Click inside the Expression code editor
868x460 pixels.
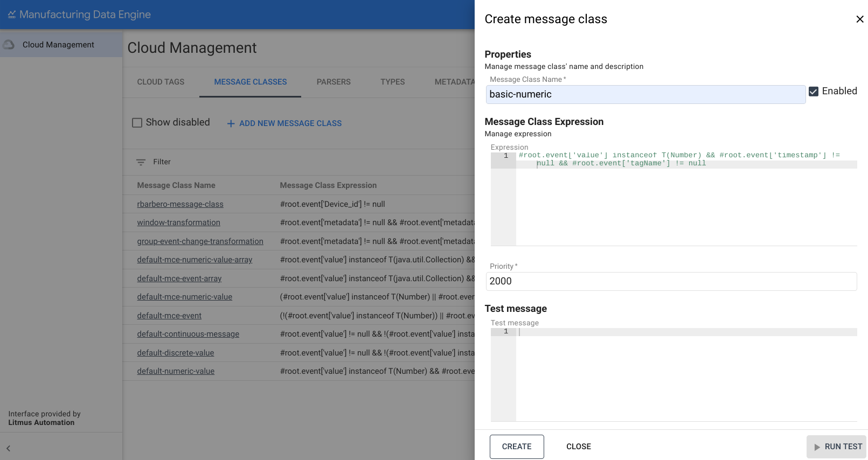click(684, 205)
